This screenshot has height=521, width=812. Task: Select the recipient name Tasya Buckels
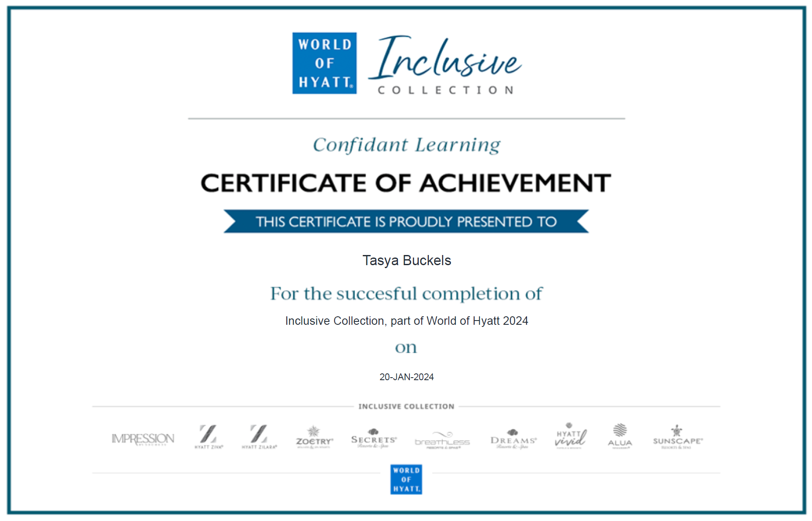[406, 260]
